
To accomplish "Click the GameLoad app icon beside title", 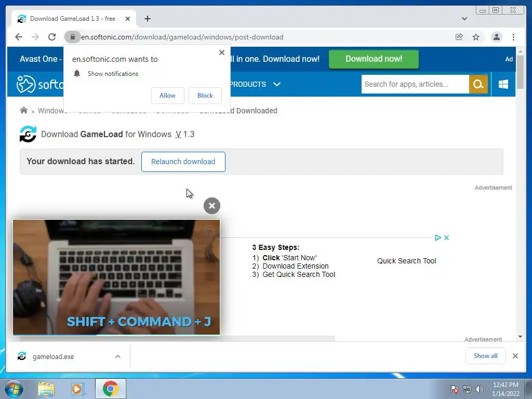I will coord(28,134).
